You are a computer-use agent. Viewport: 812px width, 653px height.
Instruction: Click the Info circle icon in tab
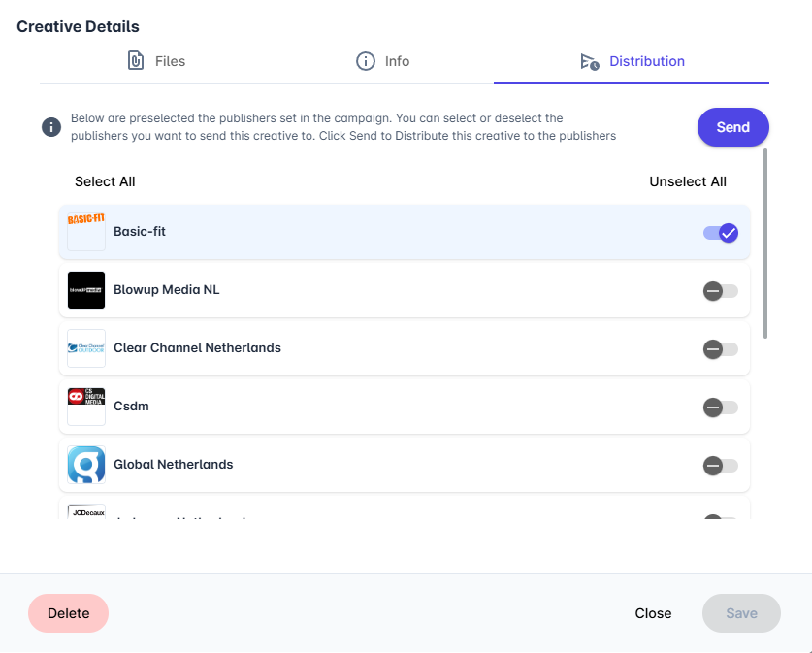click(366, 61)
